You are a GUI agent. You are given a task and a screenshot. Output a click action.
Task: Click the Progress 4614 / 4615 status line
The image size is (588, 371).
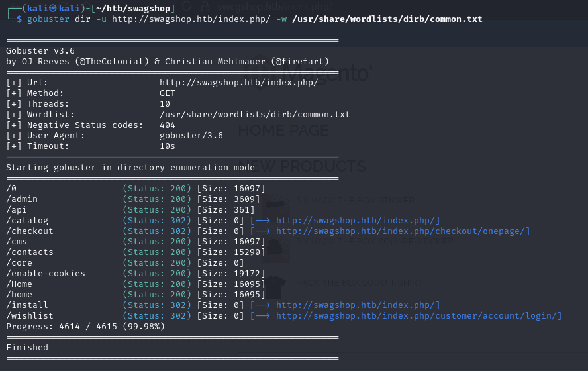[x=85, y=327]
